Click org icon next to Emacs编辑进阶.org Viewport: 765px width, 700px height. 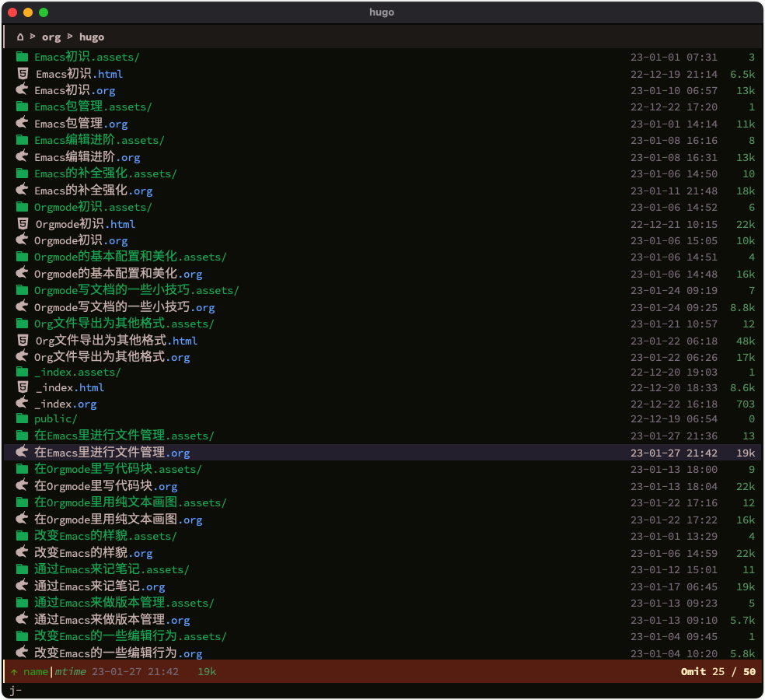pyautogui.click(x=22, y=156)
